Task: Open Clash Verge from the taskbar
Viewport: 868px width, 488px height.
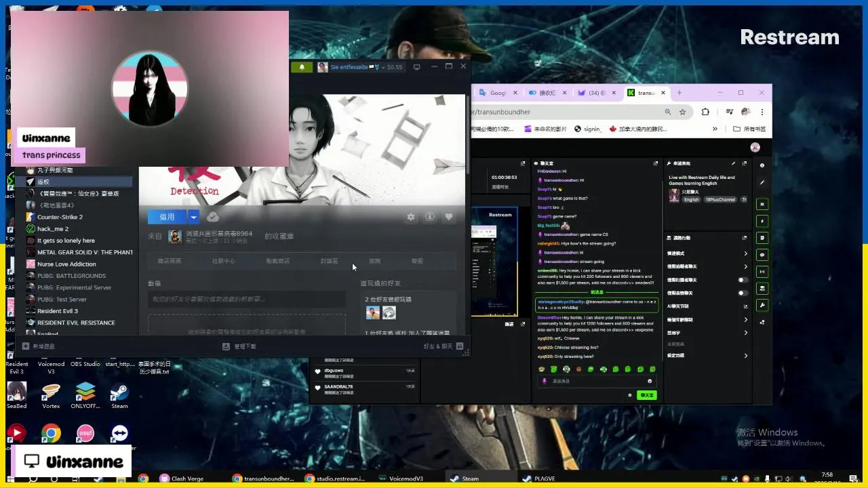Action: click(x=182, y=479)
